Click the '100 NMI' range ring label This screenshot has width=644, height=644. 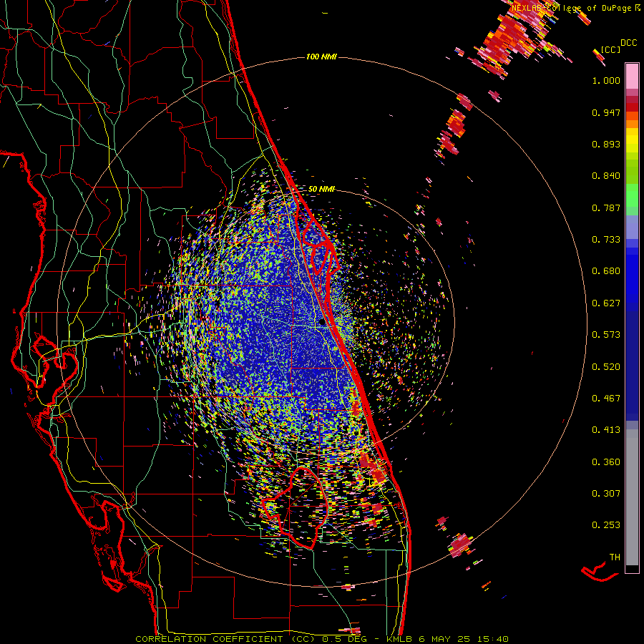click(321, 57)
